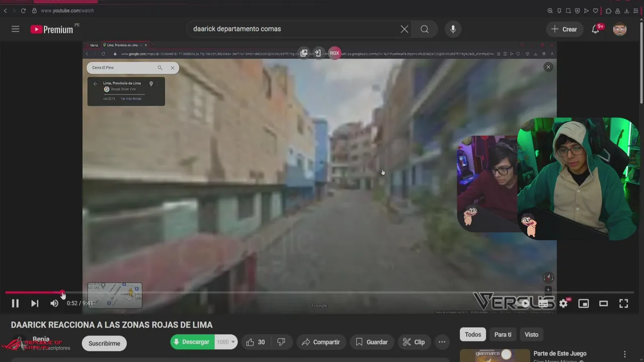Open player settings gear
This screenshot has width=644, height=362.
563,303
